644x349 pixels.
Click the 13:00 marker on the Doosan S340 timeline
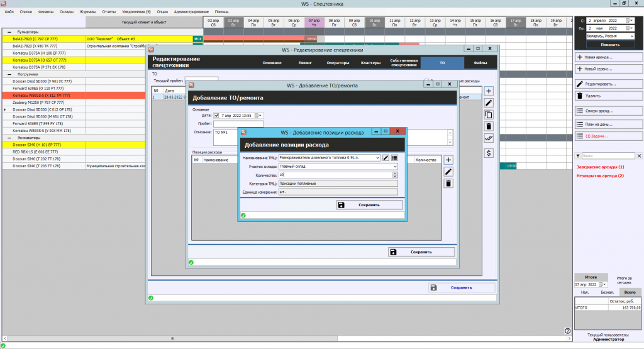click(511, 166)
